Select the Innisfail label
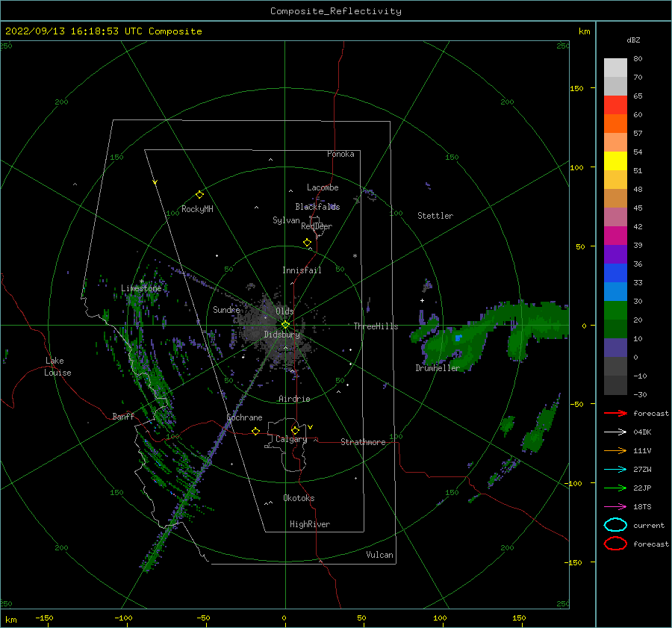 click(302, 270)
